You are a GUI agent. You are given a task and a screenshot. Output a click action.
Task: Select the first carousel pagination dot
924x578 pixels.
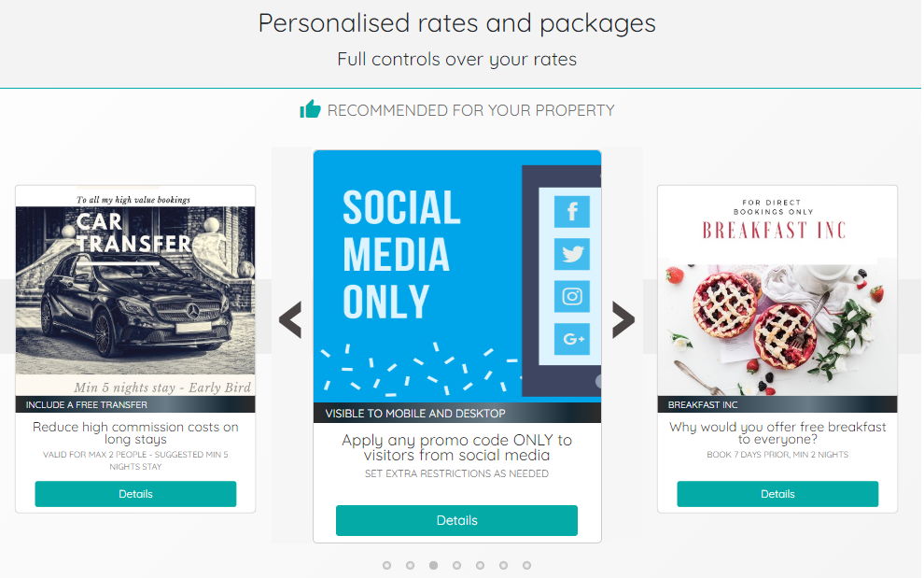point(386,565)
